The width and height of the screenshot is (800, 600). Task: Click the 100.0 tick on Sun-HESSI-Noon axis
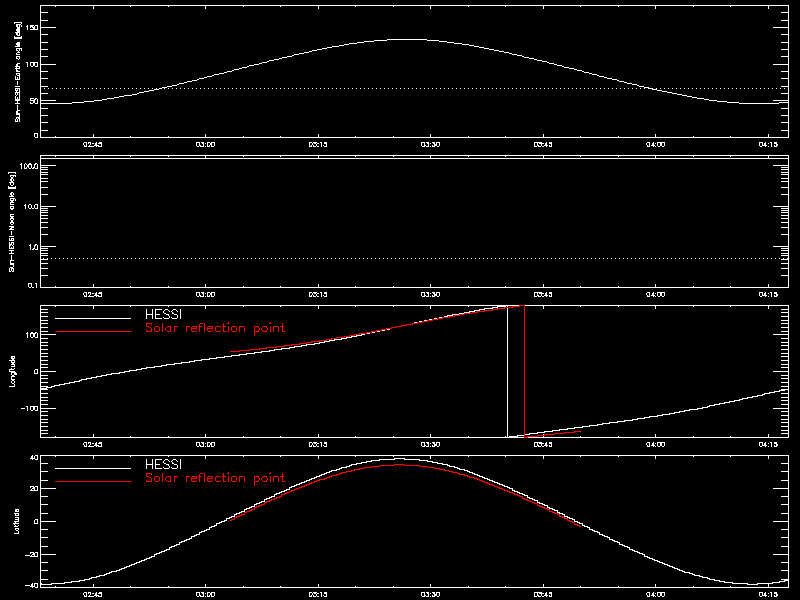[x=29, y=166]
